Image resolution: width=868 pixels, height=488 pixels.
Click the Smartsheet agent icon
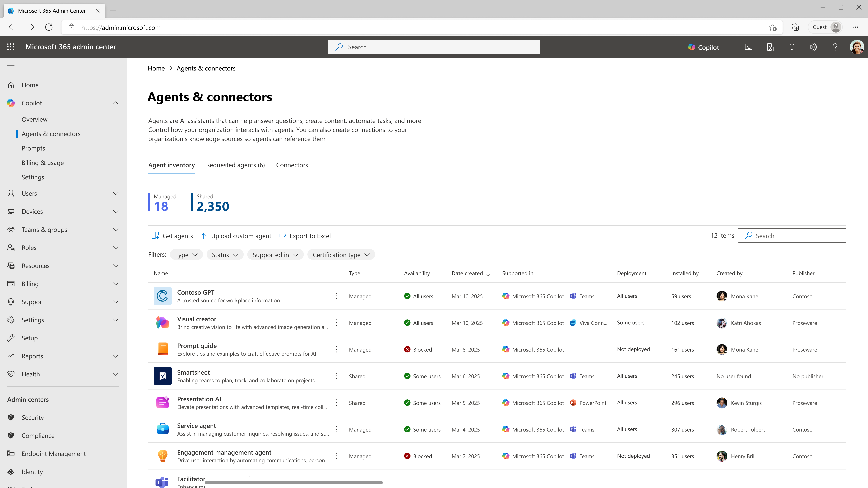(162, 376)
